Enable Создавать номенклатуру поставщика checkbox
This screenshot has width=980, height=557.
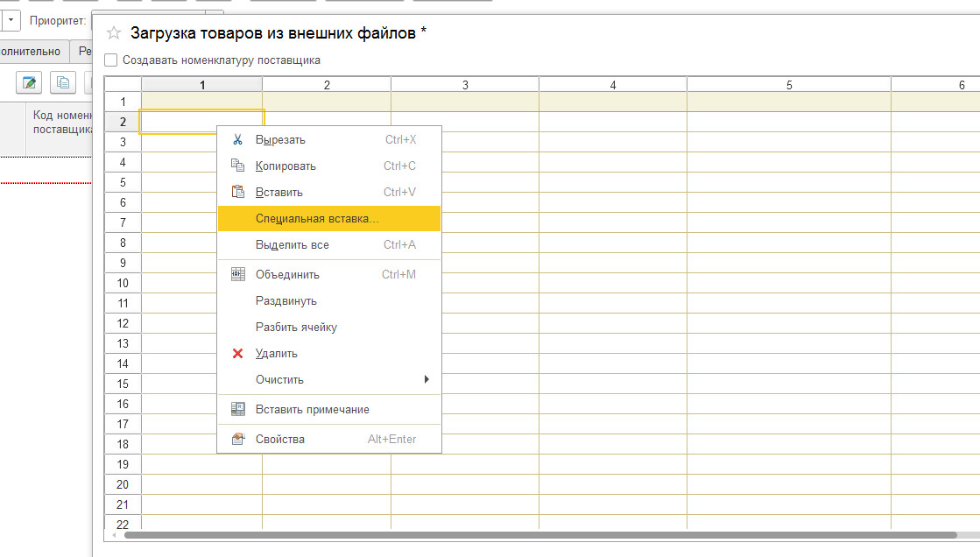pos(111,60)
